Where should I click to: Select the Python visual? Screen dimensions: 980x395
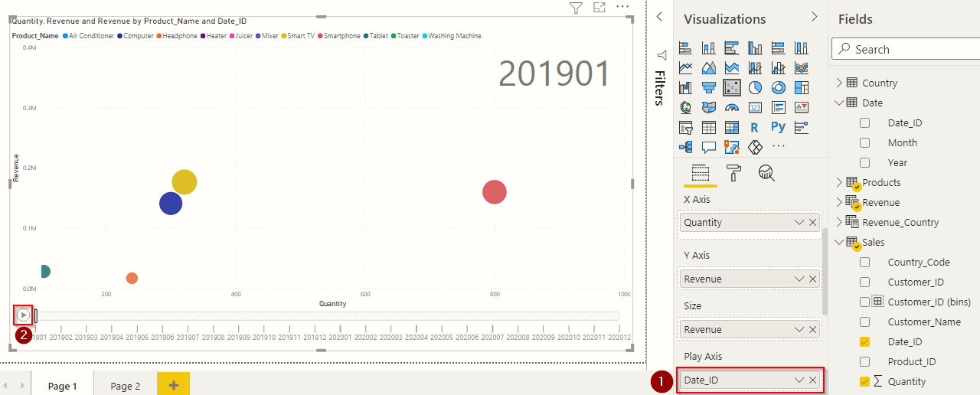click(x=778, y=128)
